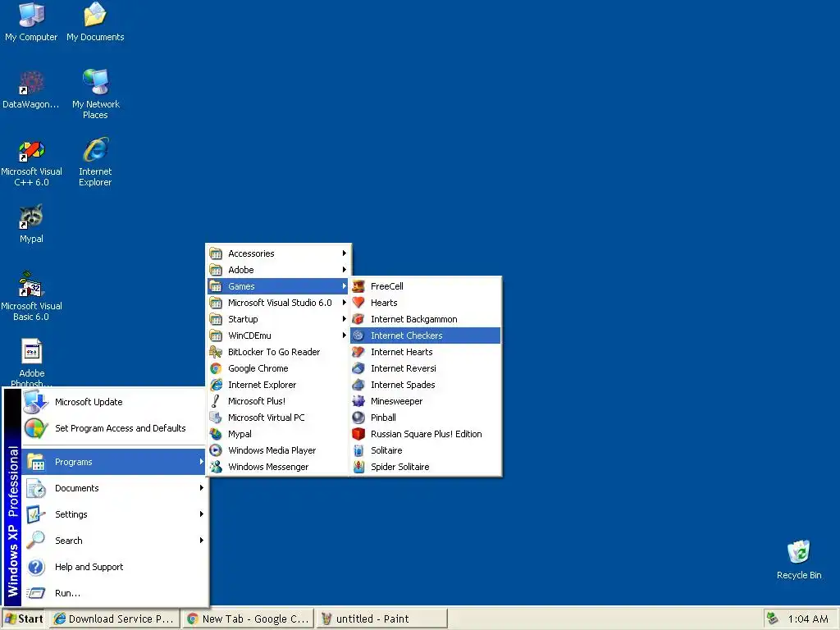Open Help and Support
This screenshot has height=630, width=840.
tap(114, 567)
